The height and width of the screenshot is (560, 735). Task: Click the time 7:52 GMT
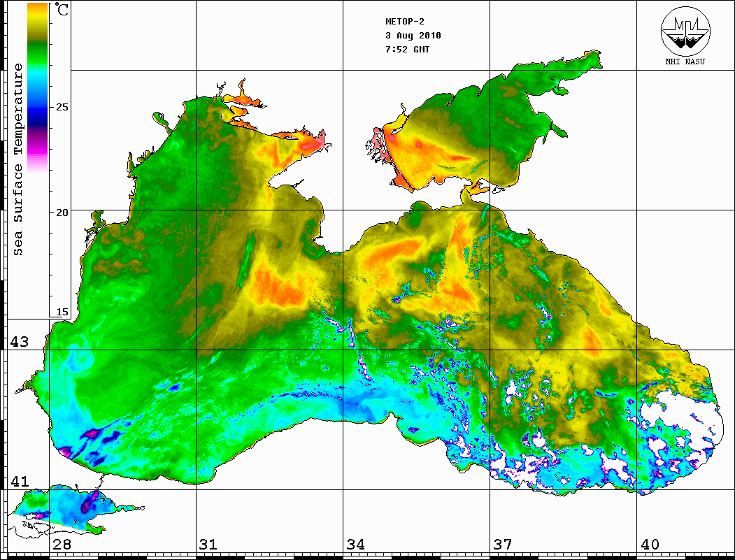click(x=407, y=49)
